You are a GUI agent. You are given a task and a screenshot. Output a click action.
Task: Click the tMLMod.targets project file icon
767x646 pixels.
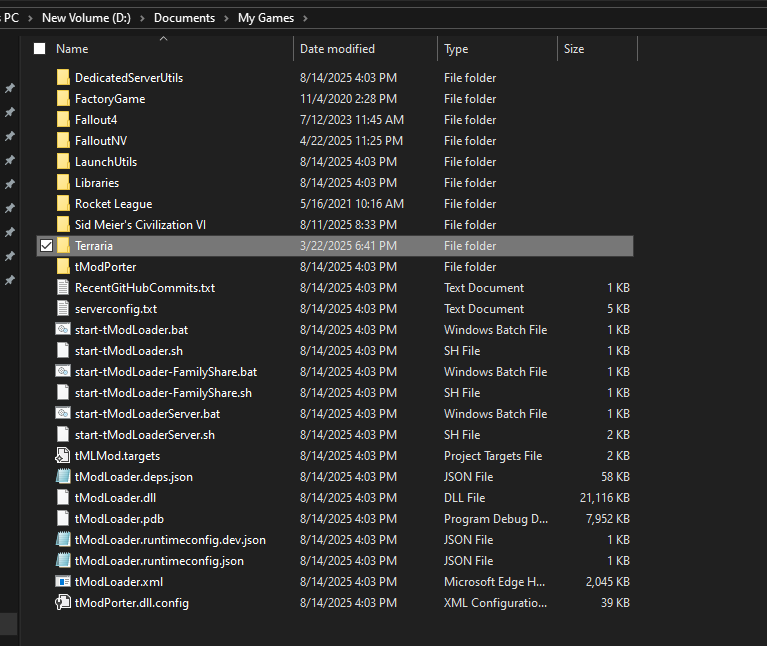(x=63, y=455)
